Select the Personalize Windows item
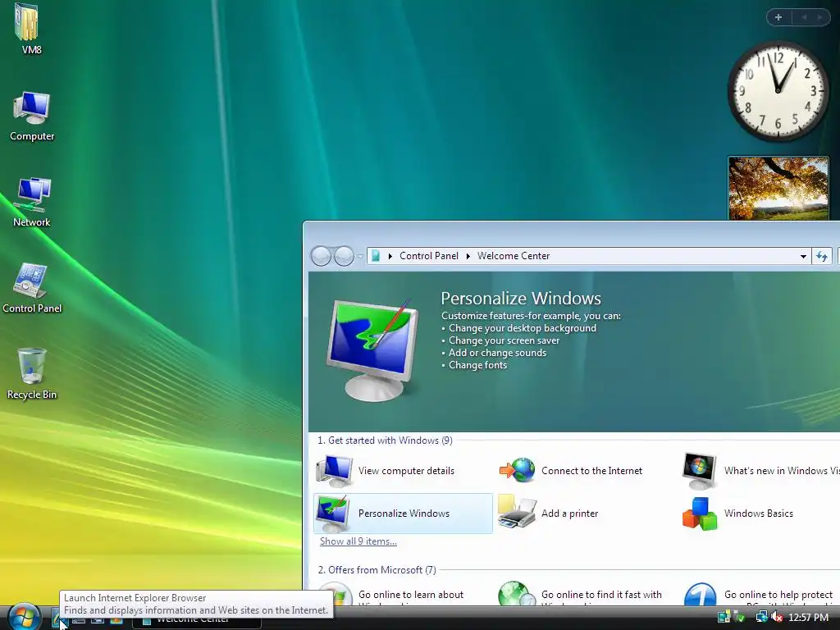 coord(403,514)
